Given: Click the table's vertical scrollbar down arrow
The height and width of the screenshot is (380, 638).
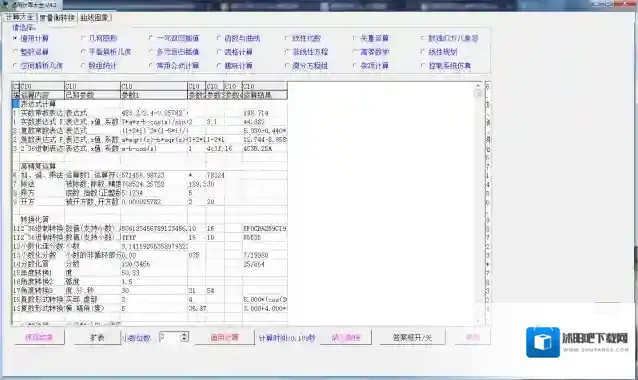Looking at the screenshot, I should click(478, 321).
